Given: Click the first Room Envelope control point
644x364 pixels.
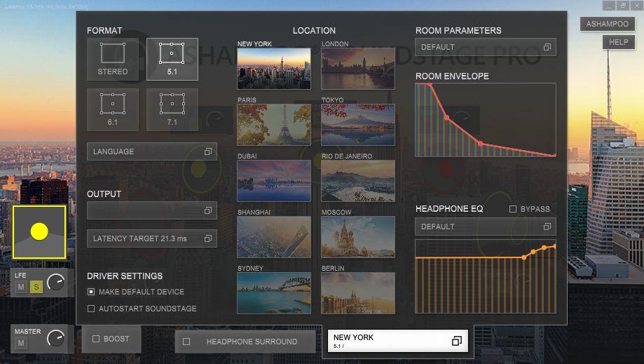Looking at the screenshot, I should pyautogui.click(x=430, y=85).
